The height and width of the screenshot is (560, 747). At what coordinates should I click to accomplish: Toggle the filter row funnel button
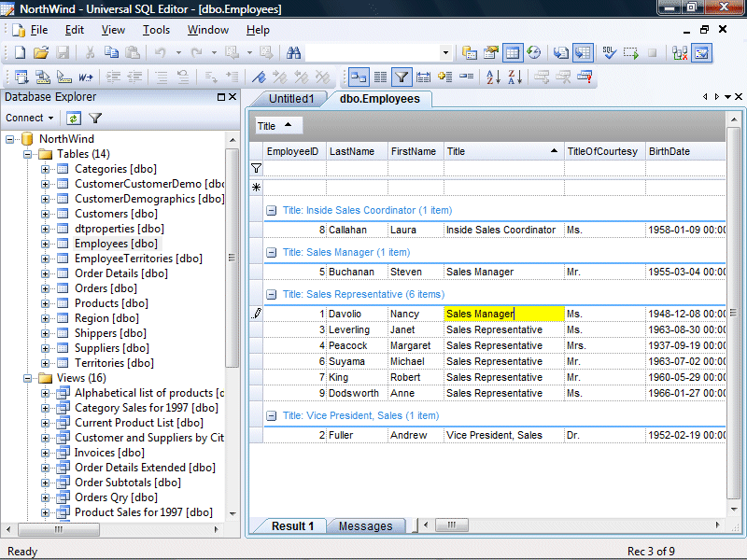(x=402, y=77)
